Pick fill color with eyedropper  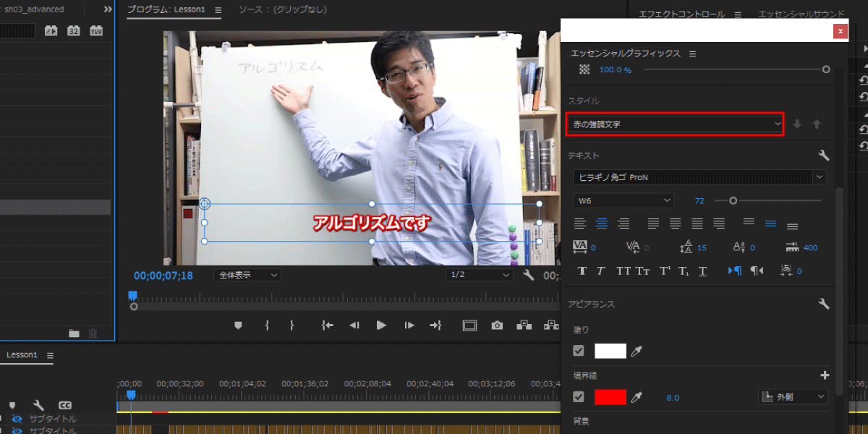pyautogui.click(x=637, y=351)
